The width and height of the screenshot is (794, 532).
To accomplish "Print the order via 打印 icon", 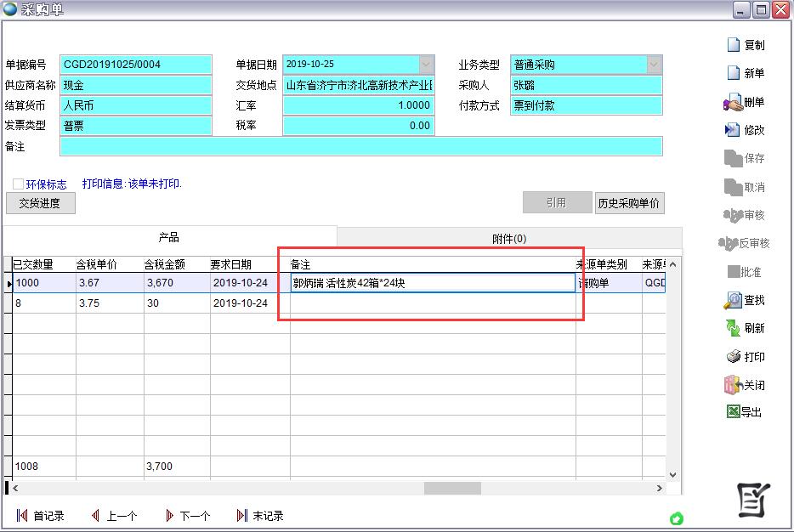I will [733, 357].
